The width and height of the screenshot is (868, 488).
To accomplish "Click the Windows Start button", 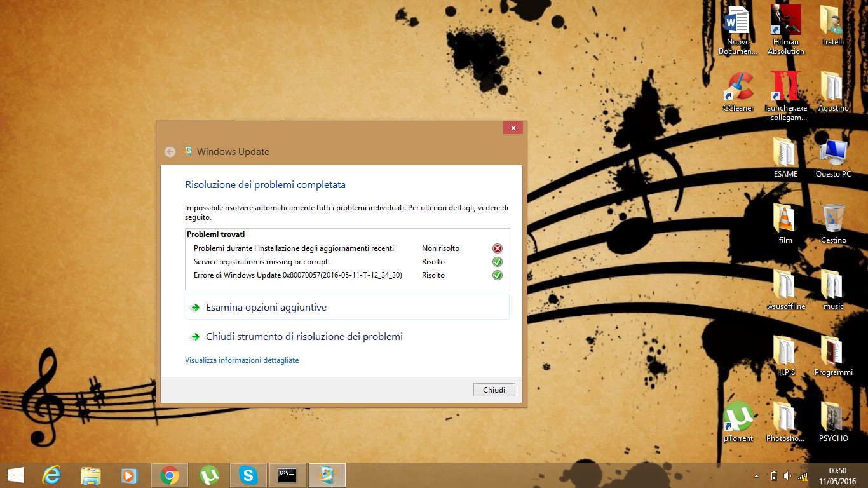I will pos(16,475).
